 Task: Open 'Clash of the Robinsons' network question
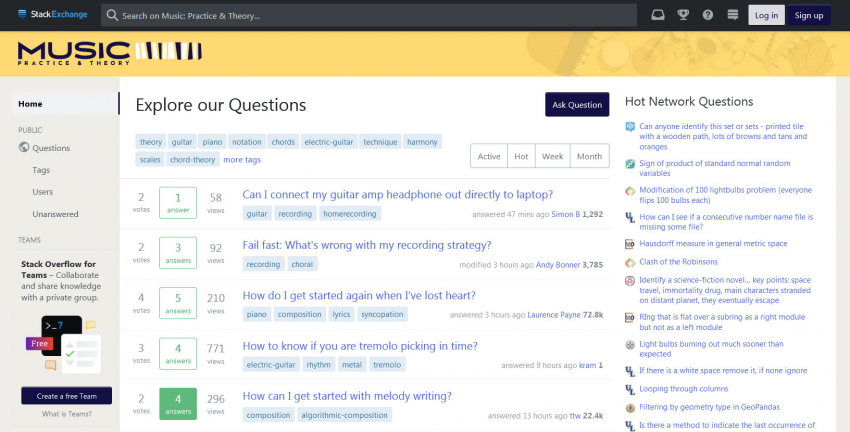678,262
